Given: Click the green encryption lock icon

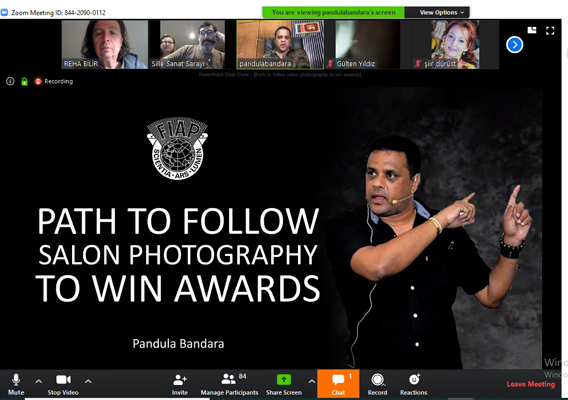Looking at the screenshot, I should (x=24, y=82).
